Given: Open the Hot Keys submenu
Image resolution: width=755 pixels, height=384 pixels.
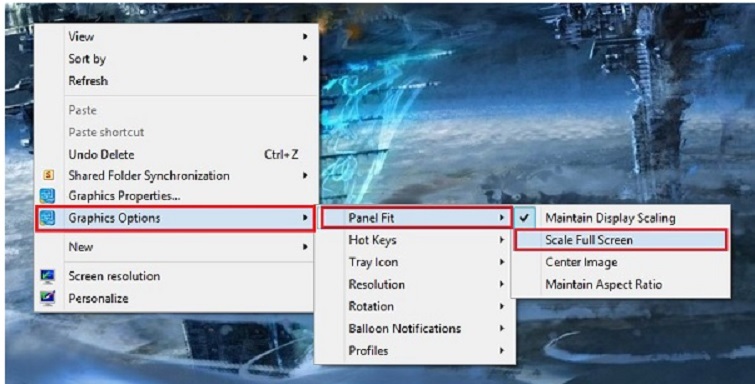Looking at the screenshot, I should click(415, 240).
